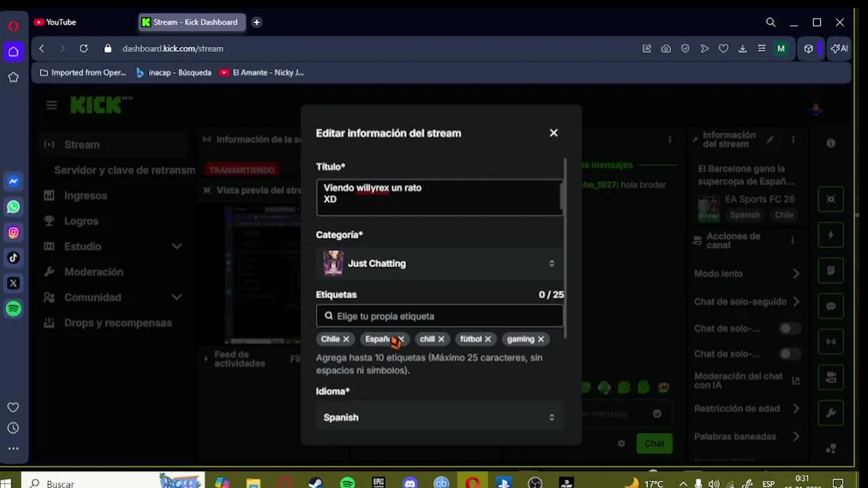The width and height of the screenshot is (868, 488).
Task: Open Opera sidebar three-dot menu
Action: coord(13,448)
